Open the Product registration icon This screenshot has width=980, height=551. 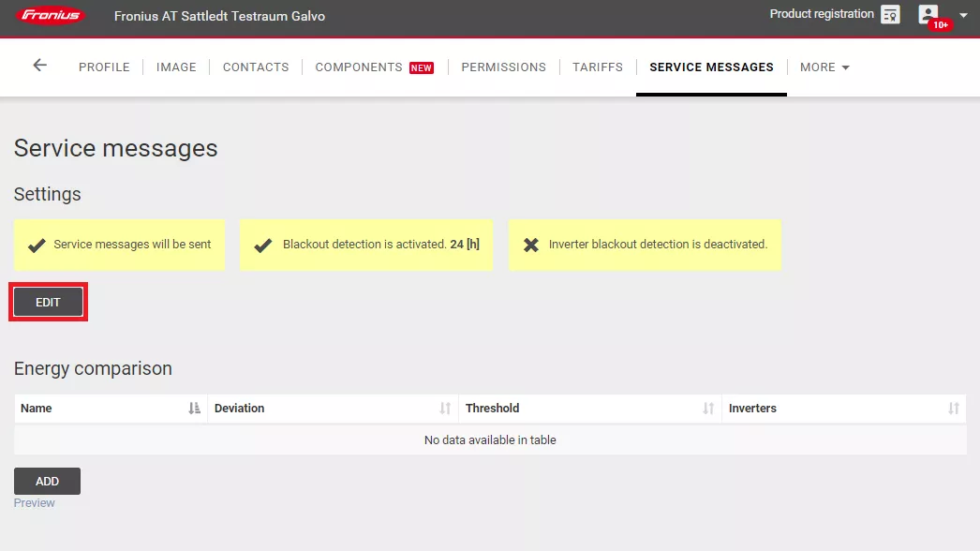pyautogui.click(x=890, y=14)
